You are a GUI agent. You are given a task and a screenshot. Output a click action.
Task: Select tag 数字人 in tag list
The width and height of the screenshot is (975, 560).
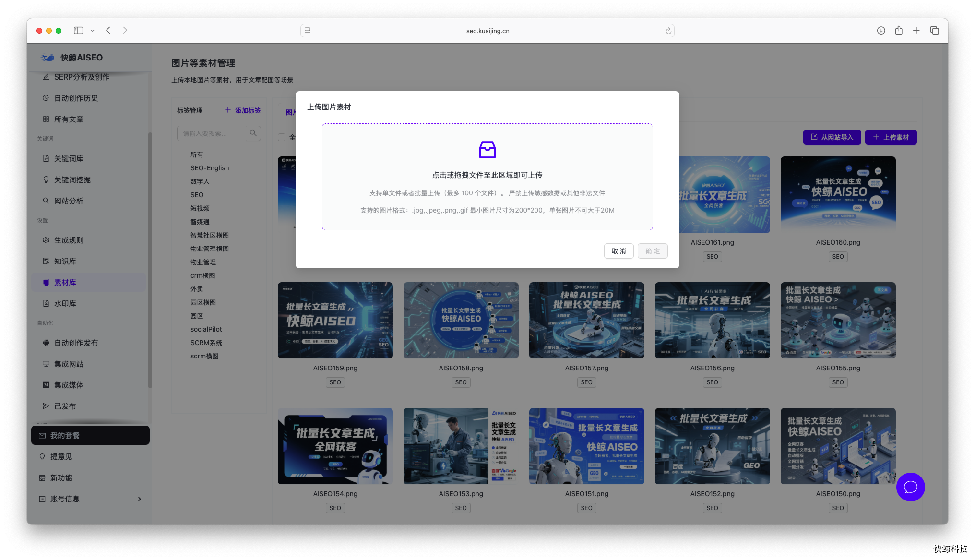tap(200, 181)
